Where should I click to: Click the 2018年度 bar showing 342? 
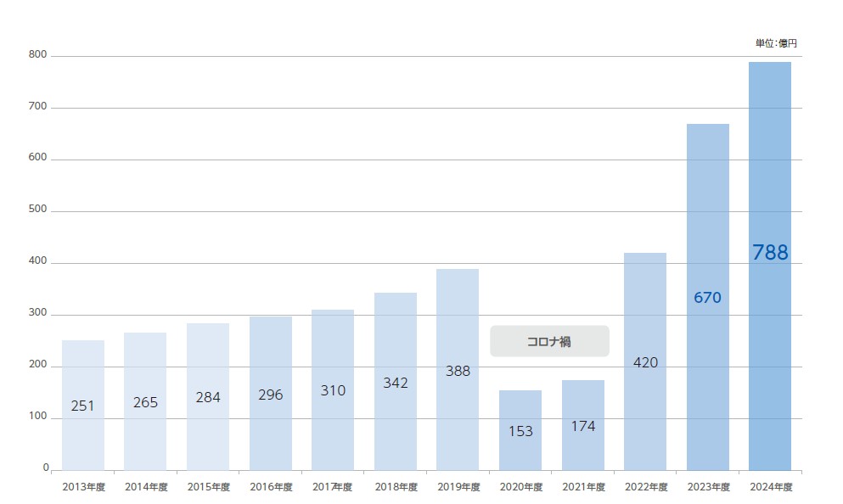coord(395,382)
